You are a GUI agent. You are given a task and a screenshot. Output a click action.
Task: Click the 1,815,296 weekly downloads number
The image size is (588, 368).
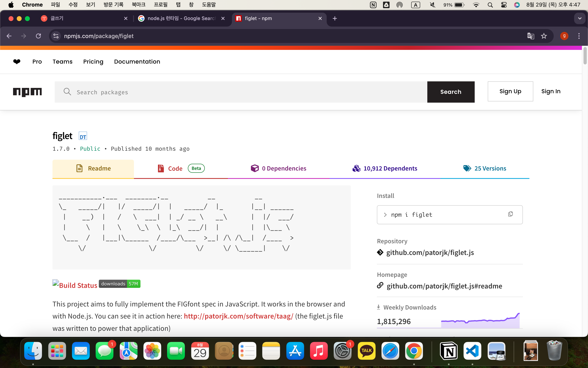[394, 322]
